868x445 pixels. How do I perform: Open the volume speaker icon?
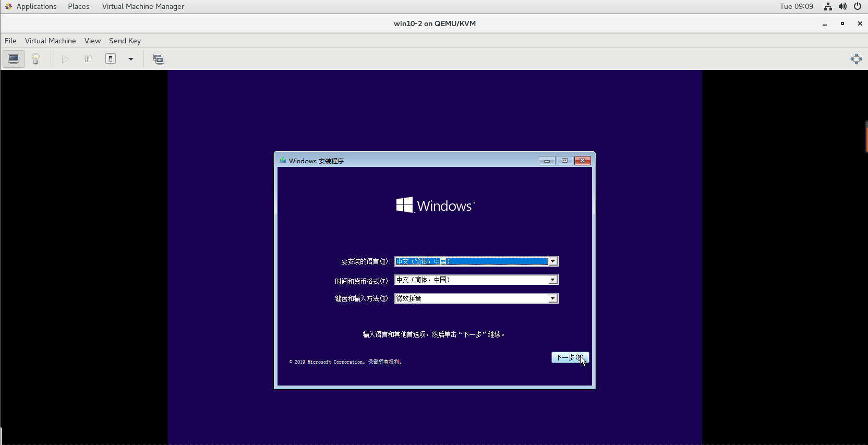coord(842,6)
